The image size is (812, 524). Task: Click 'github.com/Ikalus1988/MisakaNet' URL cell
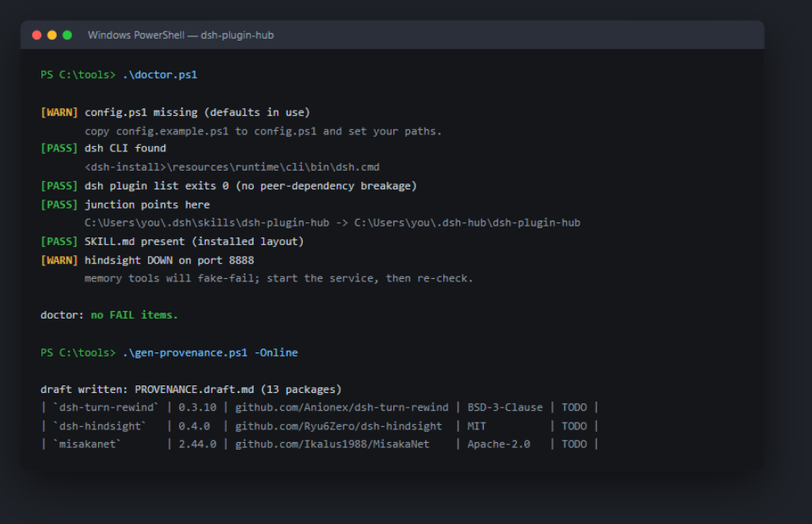pyautogui.click(x=332, y=445)
